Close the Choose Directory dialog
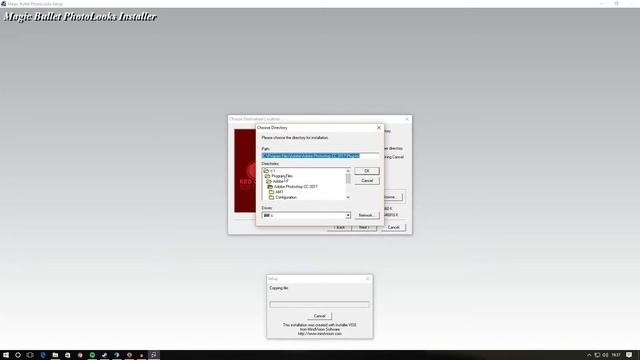The height and width of the screenshot is (360, 640). (379, 128)
